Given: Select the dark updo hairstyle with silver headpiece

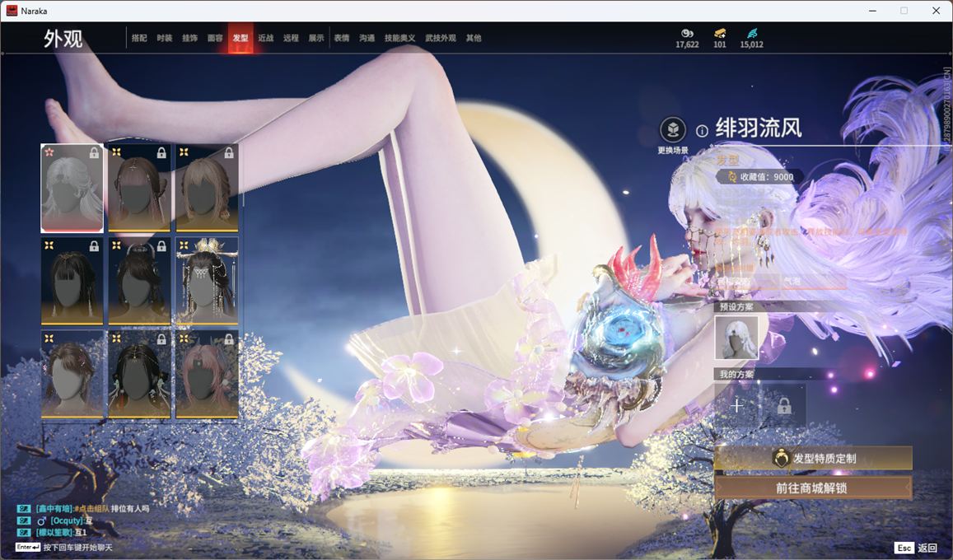Looking at the screenshot, I should 139,281.
